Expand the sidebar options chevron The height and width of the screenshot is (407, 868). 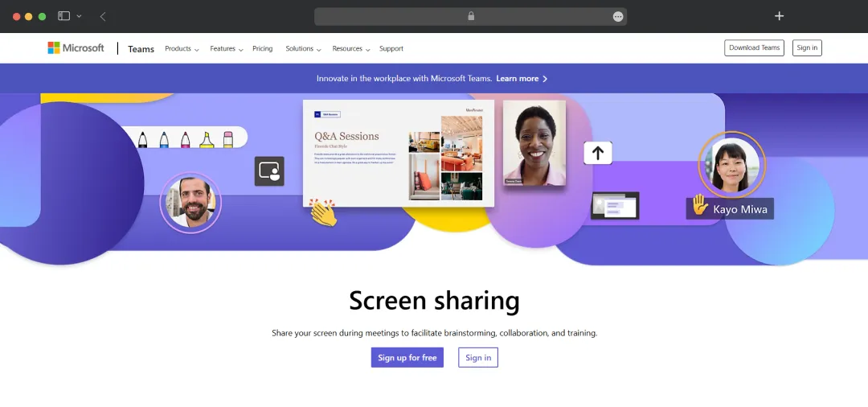click(79, 16)
